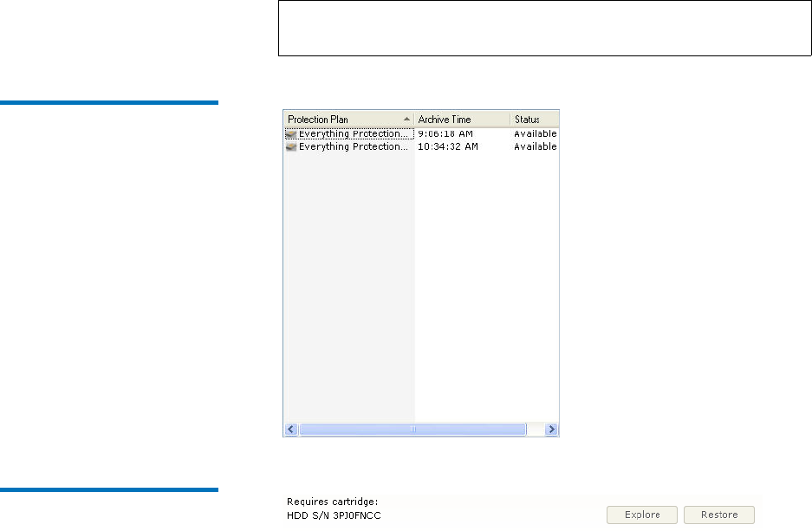Sort the list by the Protection Plan column
This screenshot has height=531, width=812.
click(348, 120)
